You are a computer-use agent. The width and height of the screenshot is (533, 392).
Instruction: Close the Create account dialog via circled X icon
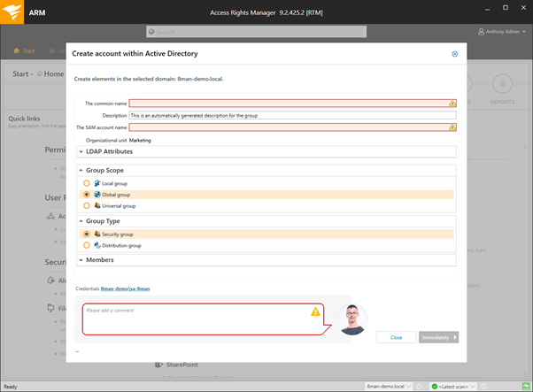454,54
